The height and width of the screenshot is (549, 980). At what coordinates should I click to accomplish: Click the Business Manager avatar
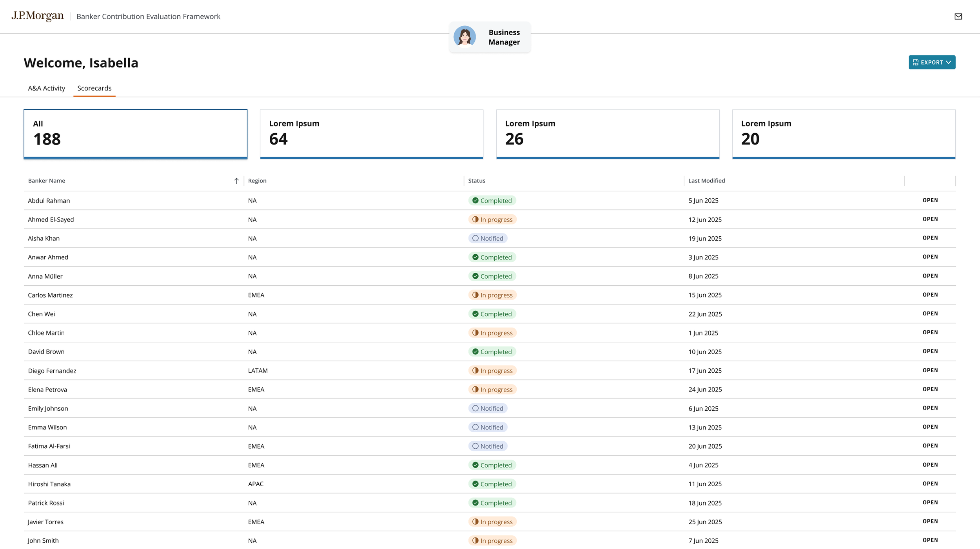tap(465, 37)
